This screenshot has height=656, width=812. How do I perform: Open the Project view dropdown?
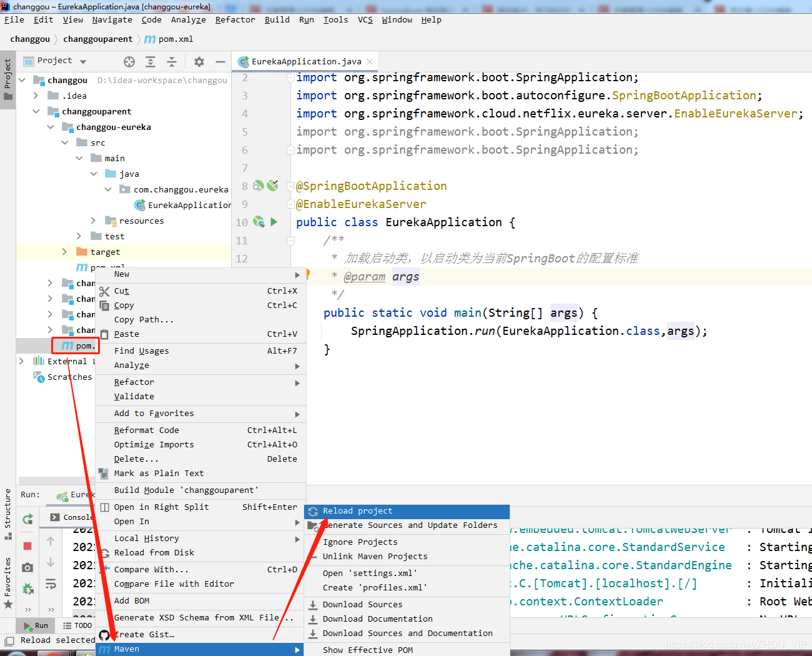(83, 61)
